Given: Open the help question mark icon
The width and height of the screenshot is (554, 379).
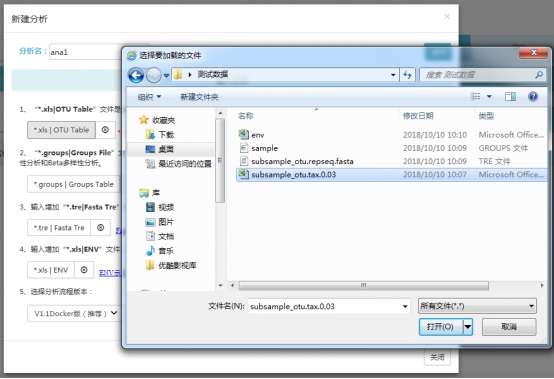Looking at the screenshot, I should [x=533, y=96].
